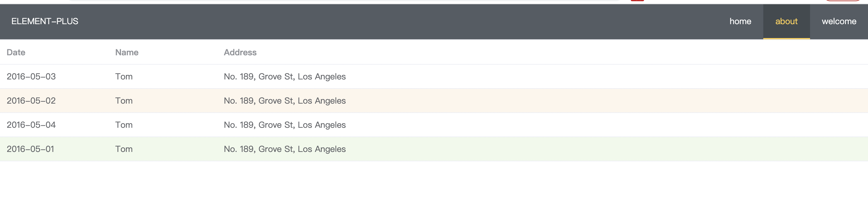Viewport: 868px width, 206px height.
Task: Select the 2016-05-03 date cell
Action: (x=31, y=77)
